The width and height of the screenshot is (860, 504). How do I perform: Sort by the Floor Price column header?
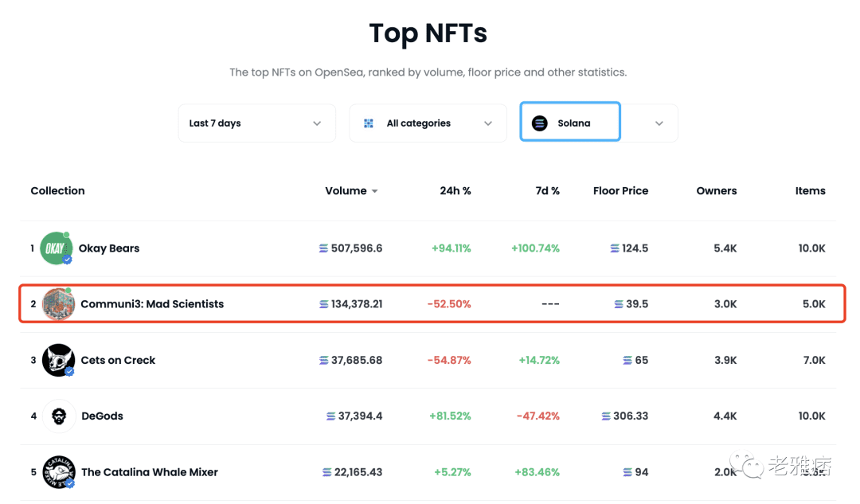(x=620, y=191)
